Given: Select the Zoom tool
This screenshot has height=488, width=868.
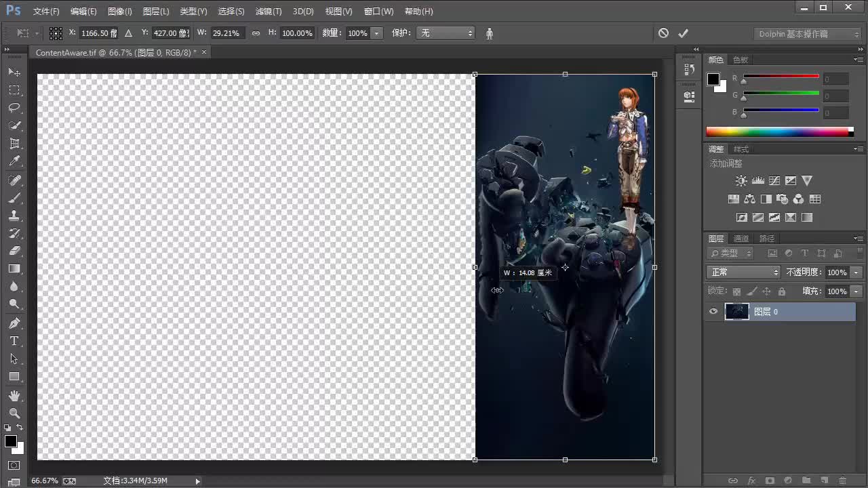Looking at the screenshot, I should click(x=15, y=413).
